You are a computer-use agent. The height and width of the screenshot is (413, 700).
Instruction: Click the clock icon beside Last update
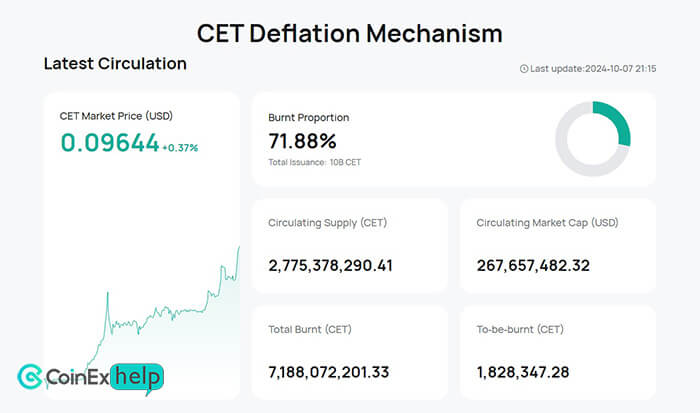click(523, 68)
